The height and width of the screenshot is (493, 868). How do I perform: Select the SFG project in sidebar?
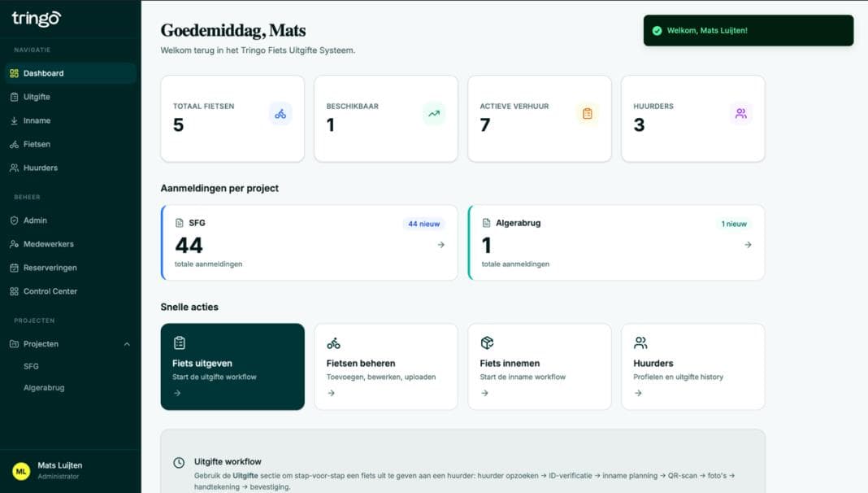click(x=31, y=366)
